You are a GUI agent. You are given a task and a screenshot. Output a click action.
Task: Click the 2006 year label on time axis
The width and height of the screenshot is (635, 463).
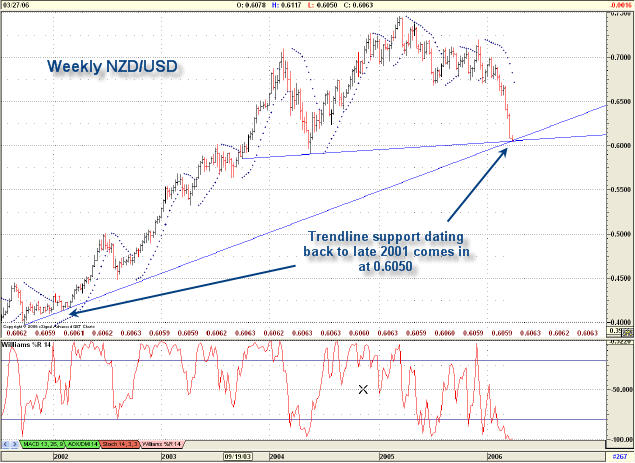(x=495, y=457)
